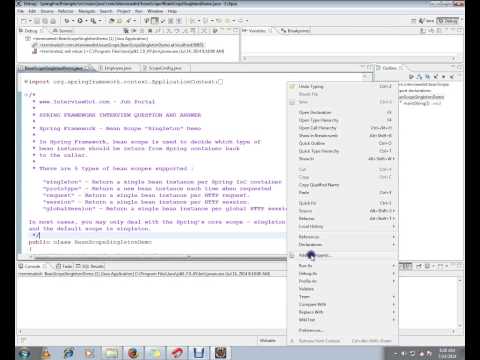
Task: Expand the Compare With submenu
Action: click(x=343, y=304)
